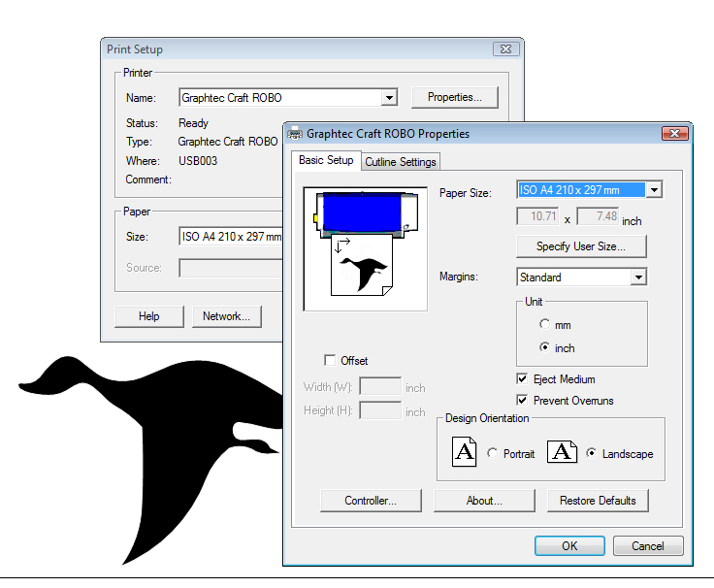Confirm with the OK button
714x588 pixels.
[569, 545]
